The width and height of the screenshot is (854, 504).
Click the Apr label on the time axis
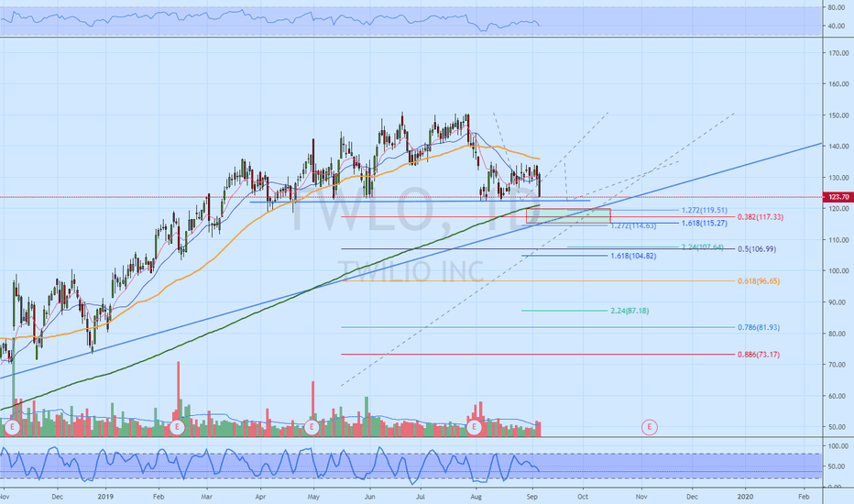260,497
